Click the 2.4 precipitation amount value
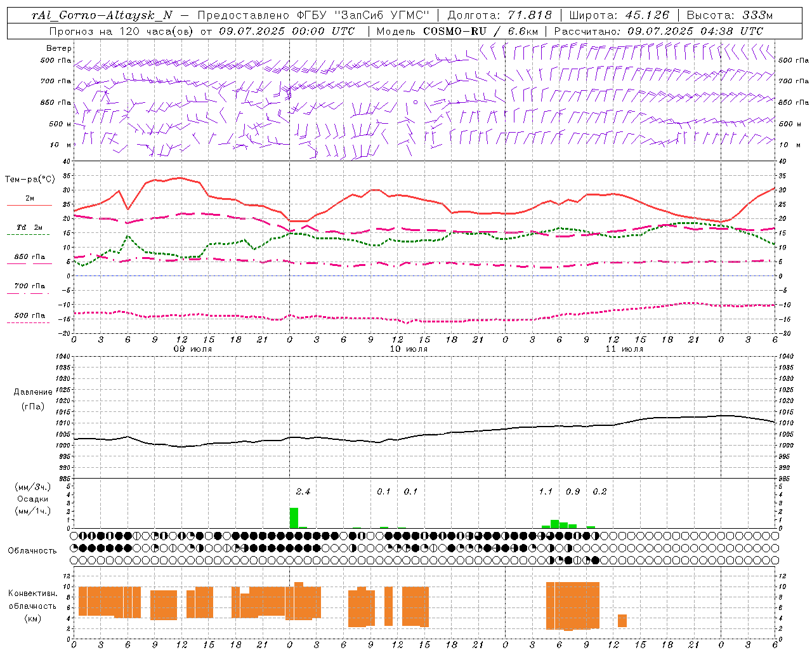812x650 pixels. click(303, 491)
